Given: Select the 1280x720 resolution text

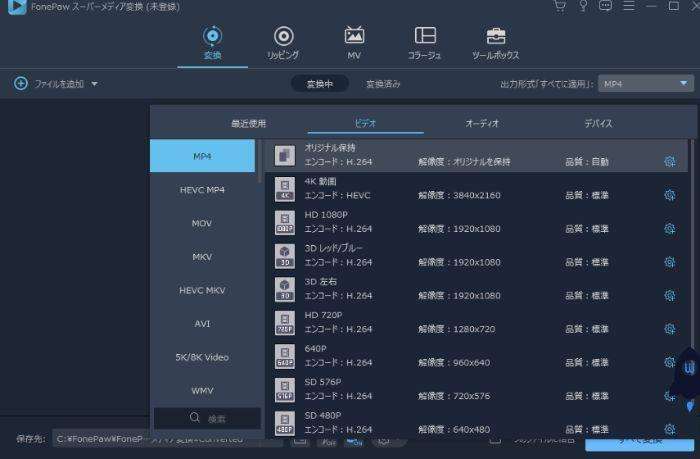Looking at the screenshot, I should (474, 329).
